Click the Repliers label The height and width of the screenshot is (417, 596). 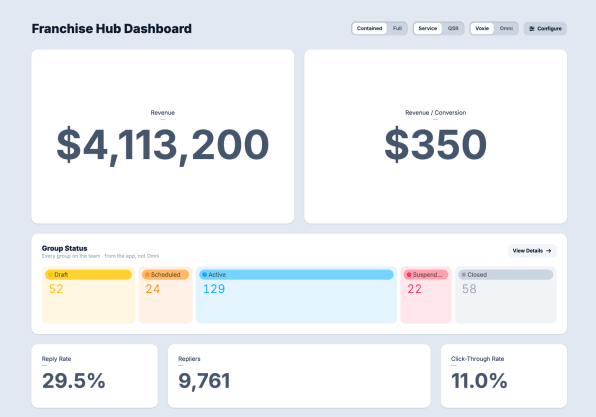point(189,359)
